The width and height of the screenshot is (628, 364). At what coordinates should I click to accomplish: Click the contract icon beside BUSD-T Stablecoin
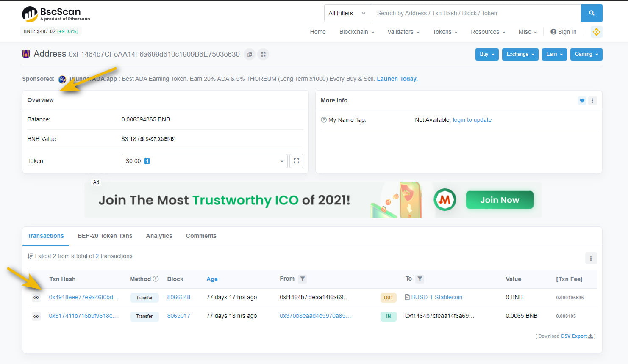pos(407,297)
